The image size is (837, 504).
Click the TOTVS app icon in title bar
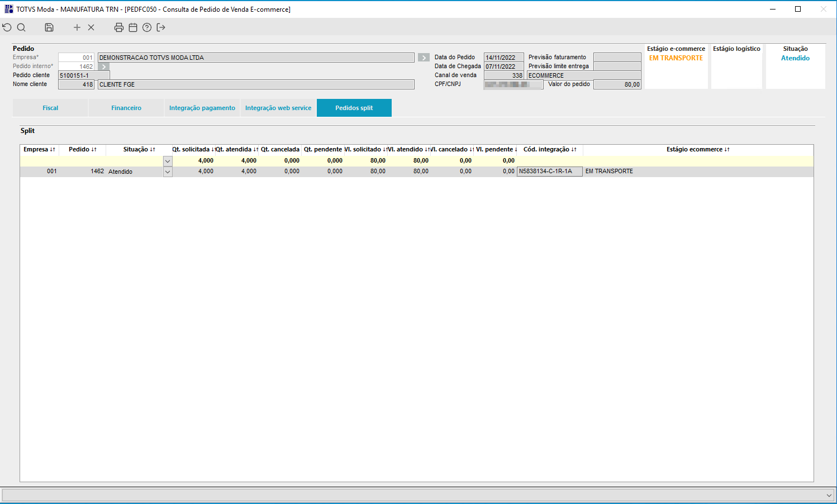click(9, 9)
